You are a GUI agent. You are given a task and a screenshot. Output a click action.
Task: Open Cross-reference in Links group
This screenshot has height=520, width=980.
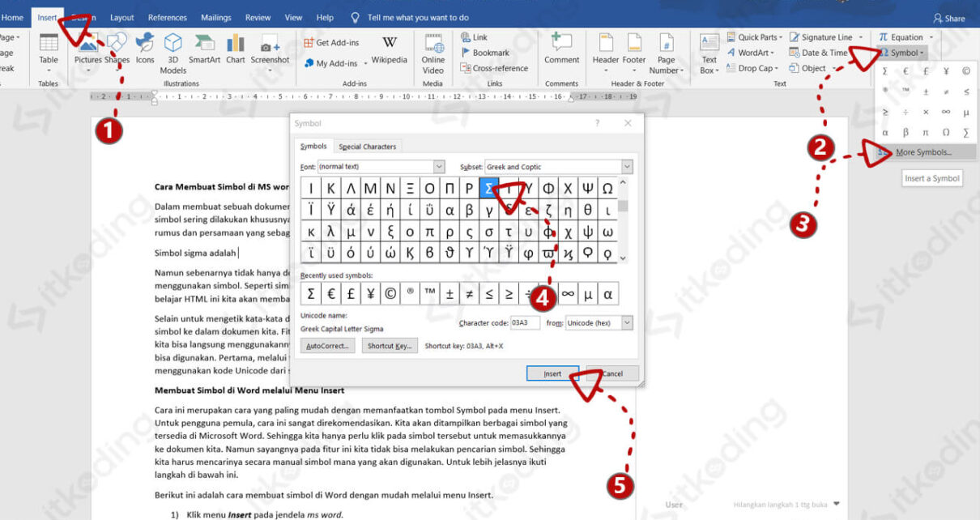click(x=494, y=68)
